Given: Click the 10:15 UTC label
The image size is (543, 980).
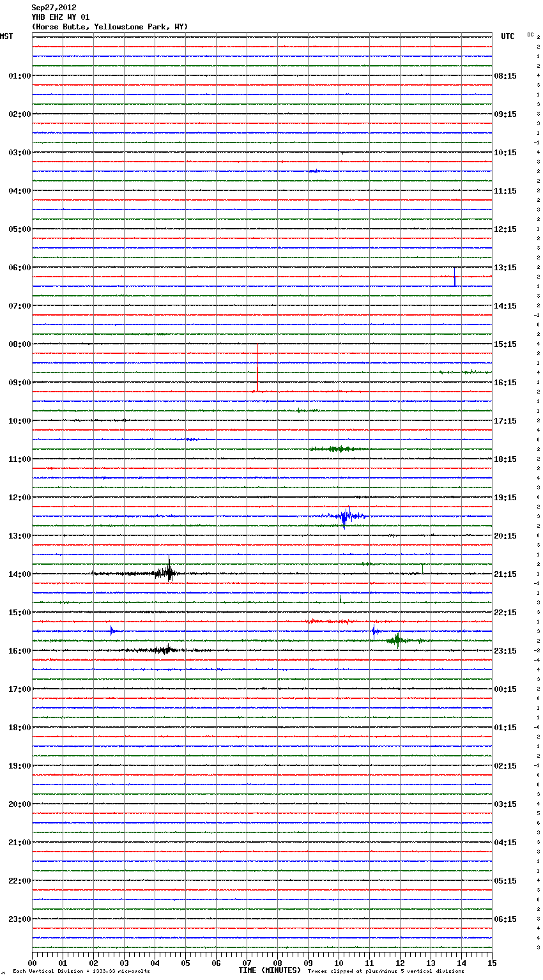Looking at the screenshot, I should click(505, 153).
